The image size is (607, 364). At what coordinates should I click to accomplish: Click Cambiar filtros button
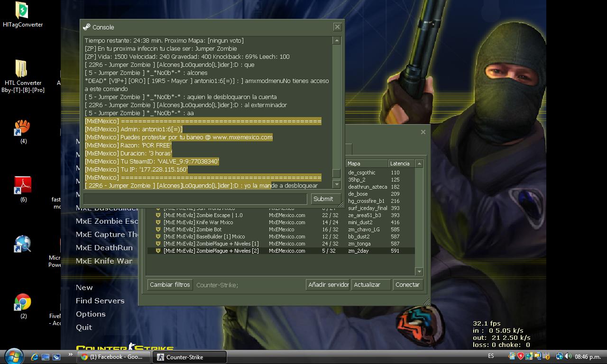170,284
